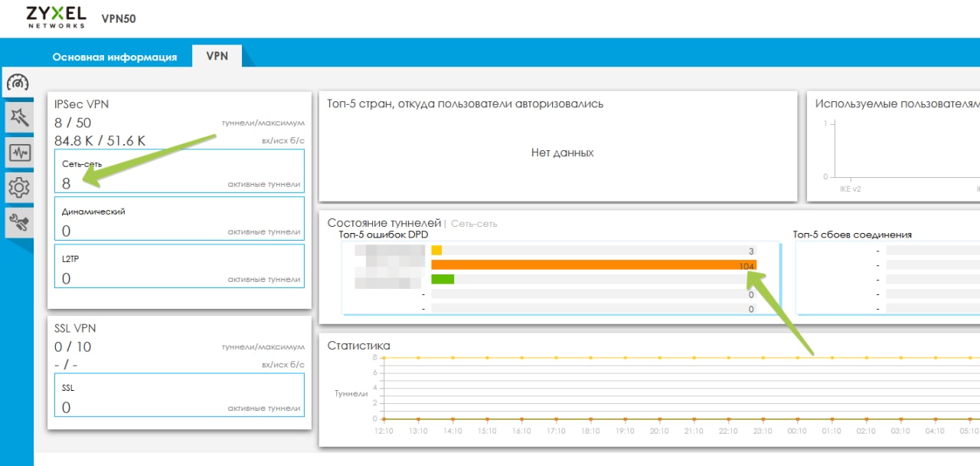The width and height of the screenshot is (980, 466).
Task: Click the Топ-5 ошибок DPD heading
Action: (x=383, y=235)
